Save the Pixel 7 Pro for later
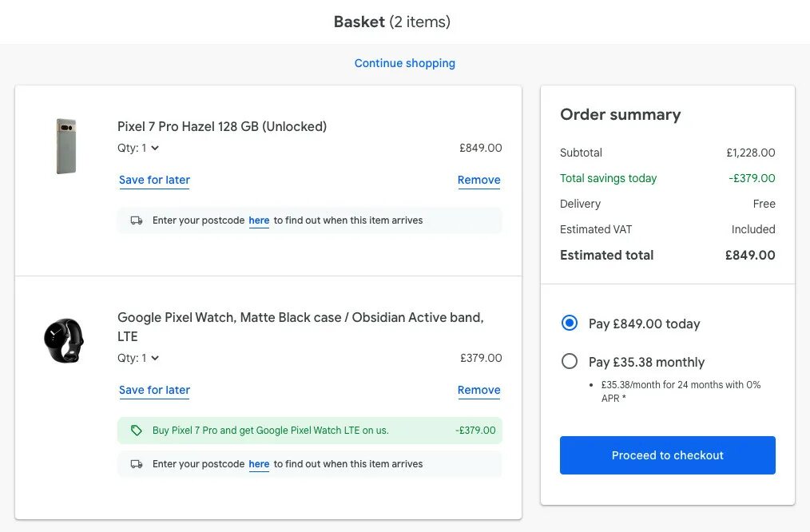Image resolution: width=810 pixels, height=532 pixels. pyautogui.click(x=154, y=180)
